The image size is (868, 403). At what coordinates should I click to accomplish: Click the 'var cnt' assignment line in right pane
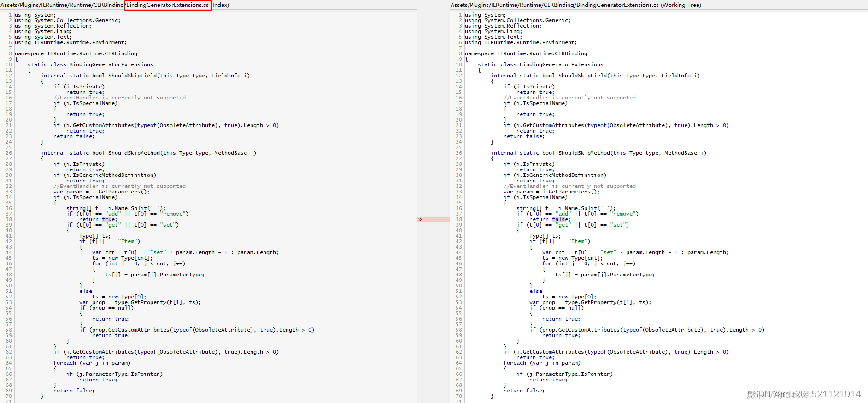pyautogui.click(x=635, y=252)
